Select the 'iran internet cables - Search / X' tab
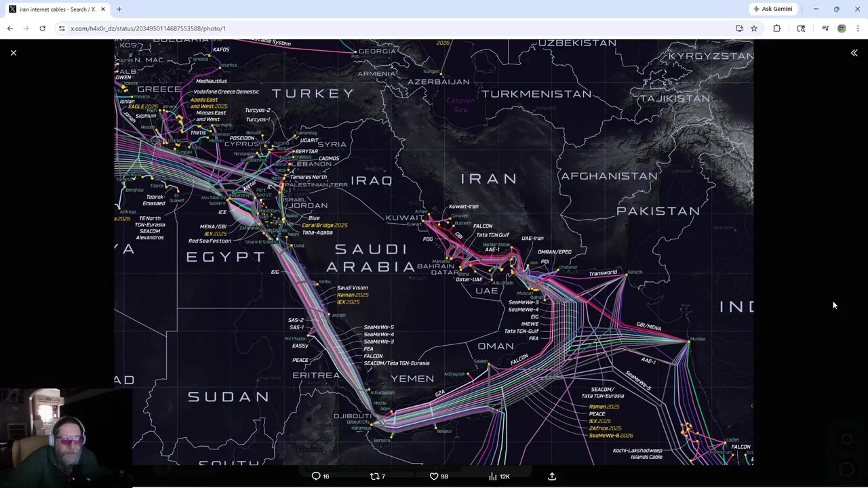The width and height of the screenshot is (868, 488). click(57, 9)
